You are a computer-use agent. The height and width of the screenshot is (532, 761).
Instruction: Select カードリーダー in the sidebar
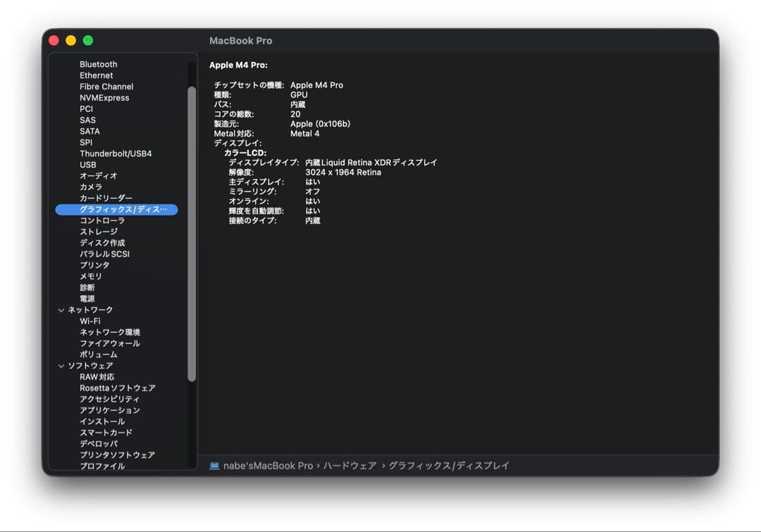[106, 198]
